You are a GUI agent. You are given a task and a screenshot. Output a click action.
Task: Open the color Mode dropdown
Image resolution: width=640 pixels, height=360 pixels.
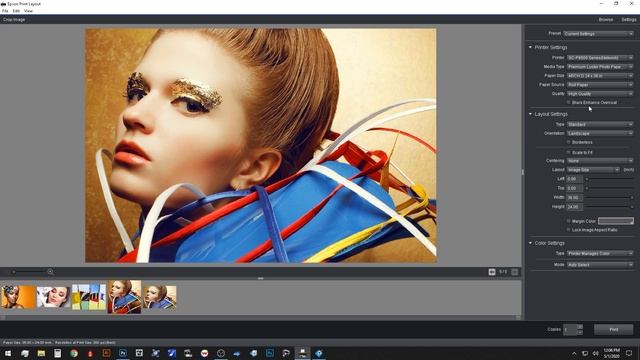pos(600,265)
